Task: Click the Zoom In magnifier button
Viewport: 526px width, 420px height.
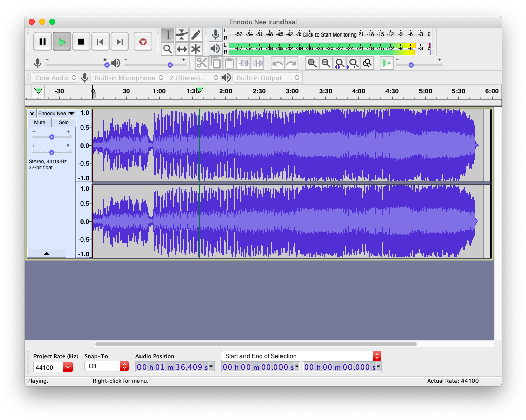Action: [312, 63]
